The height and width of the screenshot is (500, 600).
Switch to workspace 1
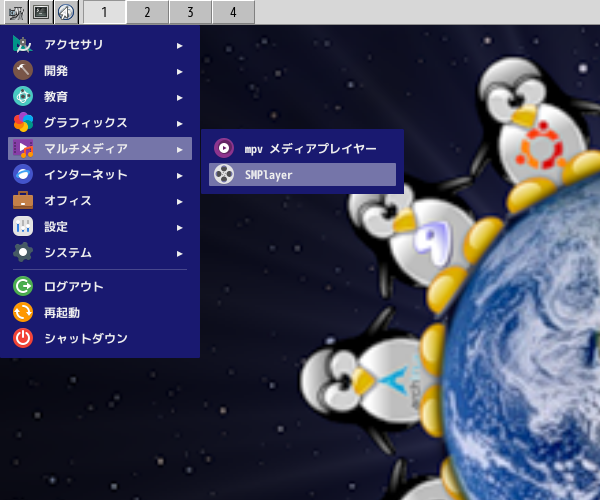(104, 12)
